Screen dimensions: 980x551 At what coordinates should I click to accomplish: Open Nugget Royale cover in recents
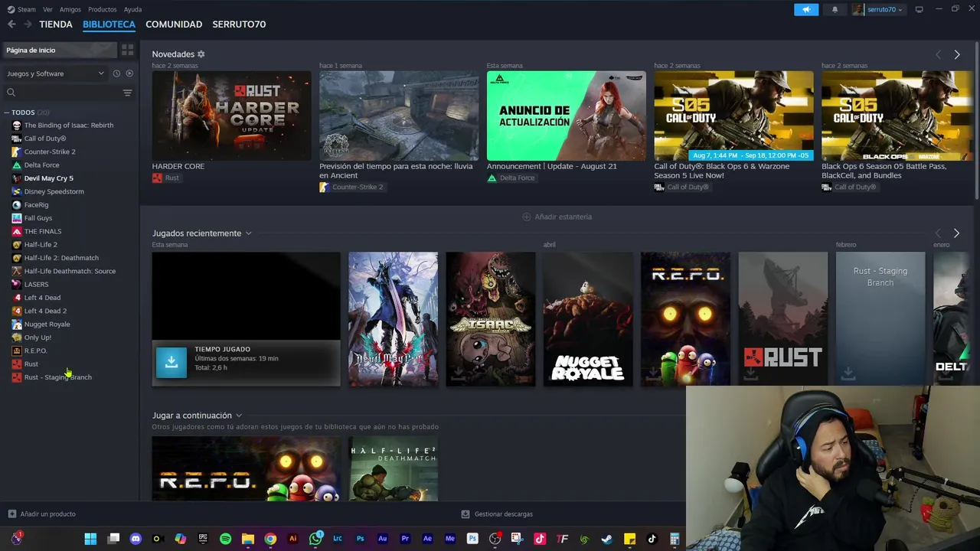point(587,319)
